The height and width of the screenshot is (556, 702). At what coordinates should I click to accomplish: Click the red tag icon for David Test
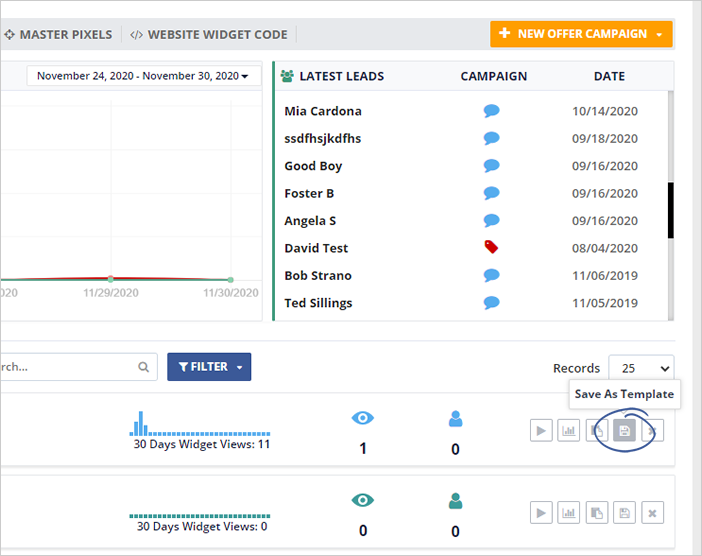tap(491, 247)
